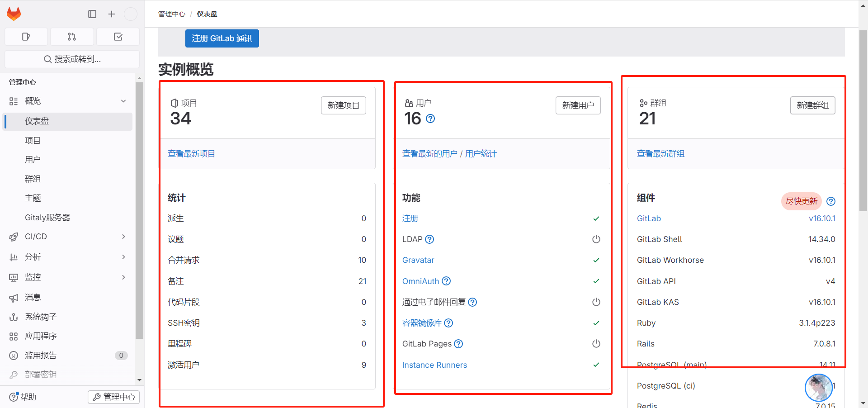Click the sidebar scrollbar thumb
This screenshot has width=868, height=408.
coord(139,210)
